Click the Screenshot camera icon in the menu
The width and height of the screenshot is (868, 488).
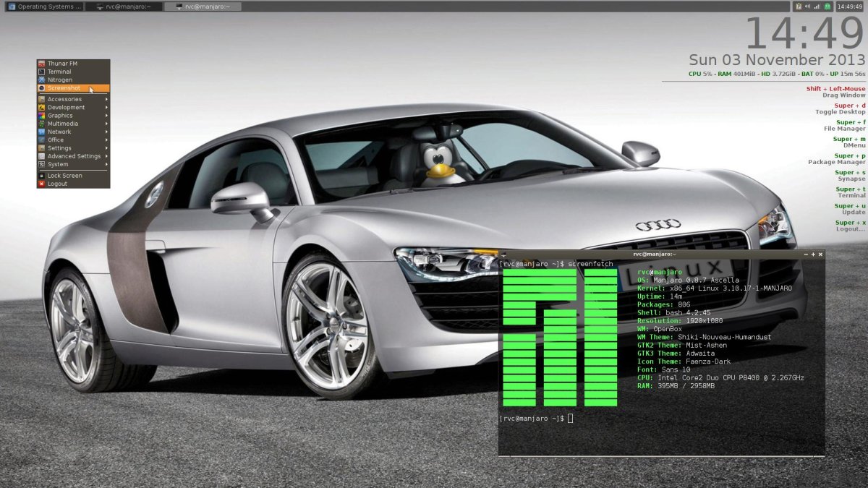point(41,88)
